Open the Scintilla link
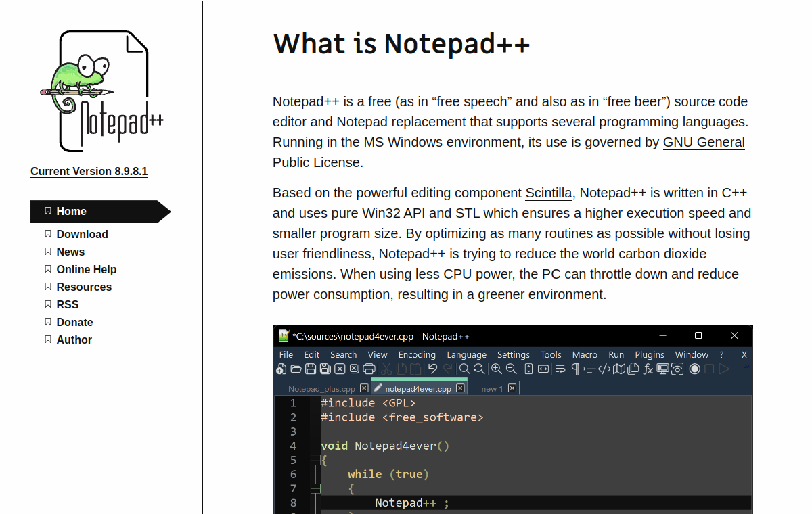 (x=549, y=193)
